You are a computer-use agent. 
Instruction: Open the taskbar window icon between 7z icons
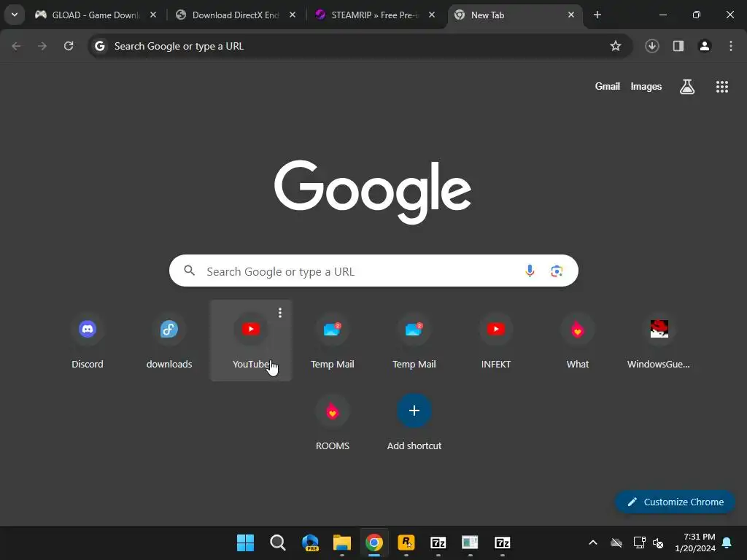tap(471, 542)
